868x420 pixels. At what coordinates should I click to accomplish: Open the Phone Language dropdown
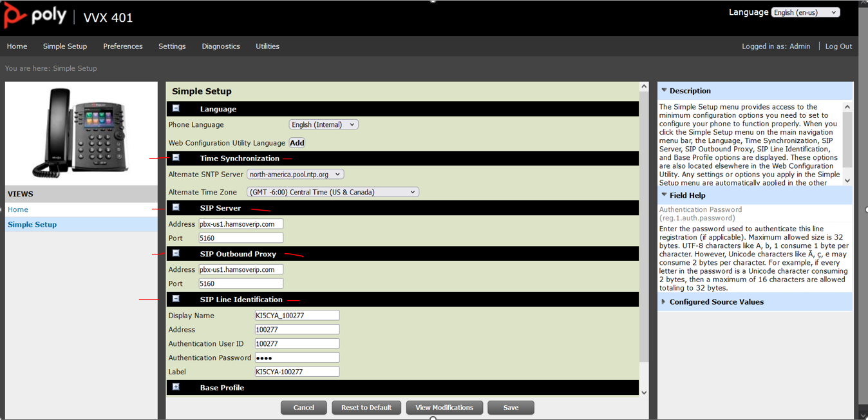[x=323, y=124]
